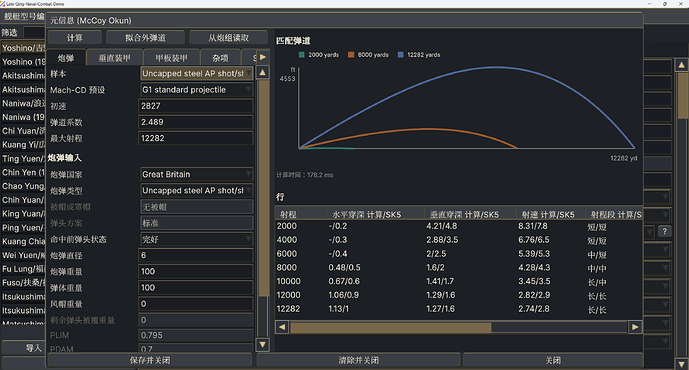Click the 射程 column header
The image size is (689, 370).
coord(301,214)
